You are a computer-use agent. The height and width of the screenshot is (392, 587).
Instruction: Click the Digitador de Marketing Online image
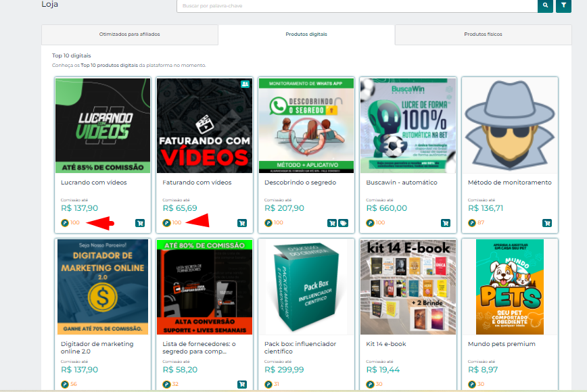pos(103,287)
